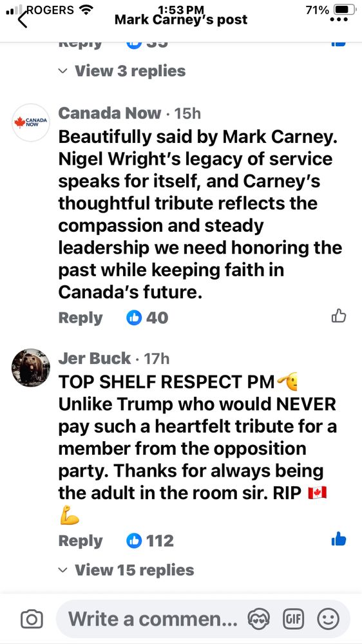Open the Jer Buck profile name
This screenshot has width=362, height=644.
(x=95, y=359)
